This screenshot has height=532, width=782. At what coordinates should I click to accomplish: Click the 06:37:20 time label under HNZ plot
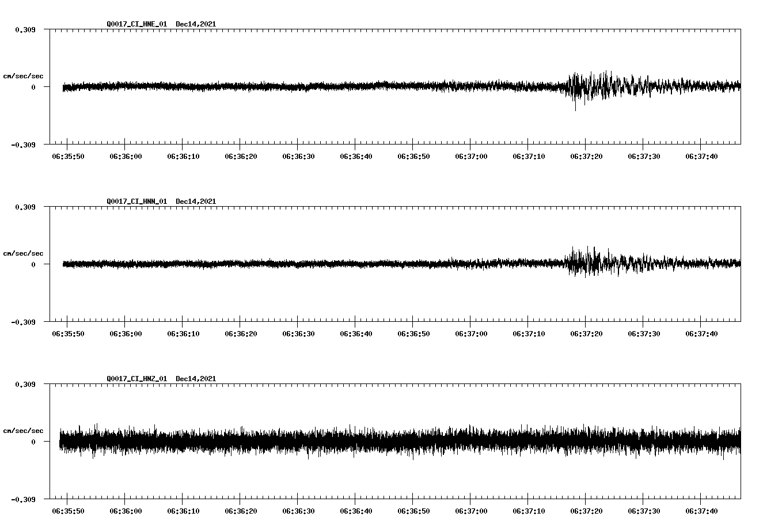586,511
